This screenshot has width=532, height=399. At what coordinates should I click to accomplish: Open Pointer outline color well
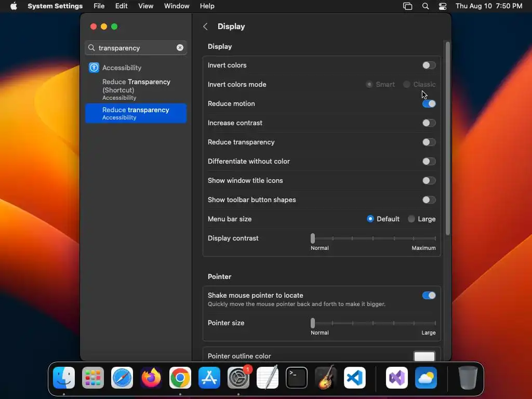coord(424,356)
